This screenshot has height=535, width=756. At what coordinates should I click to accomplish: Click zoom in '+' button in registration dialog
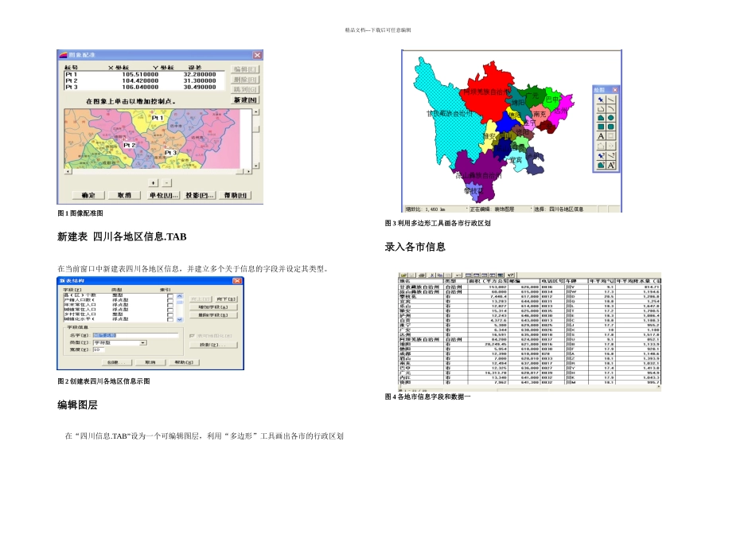coord(154,183)
